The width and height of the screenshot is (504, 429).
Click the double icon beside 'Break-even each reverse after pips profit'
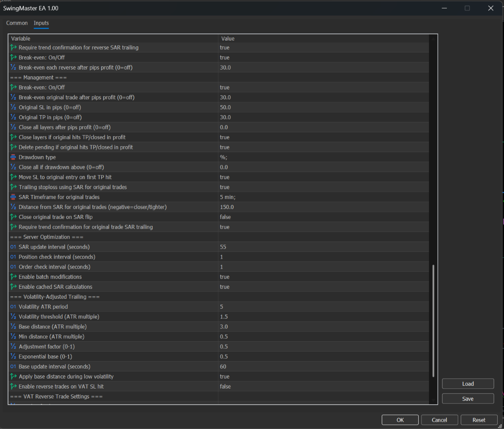(13, 68)
